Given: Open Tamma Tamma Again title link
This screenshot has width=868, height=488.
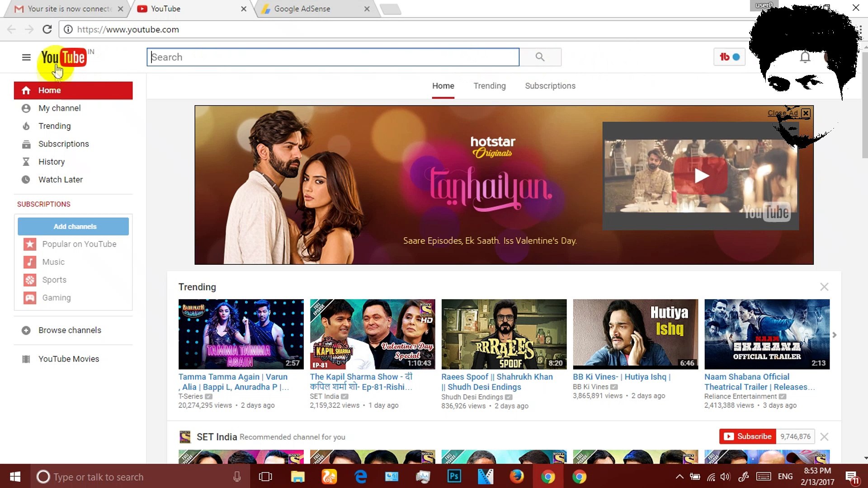Looking at the screenshot, I should coord(234,382).
